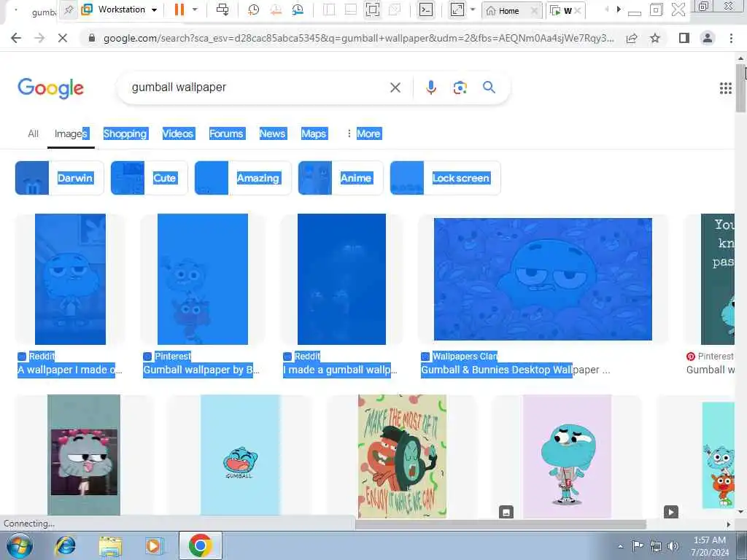
Task: Show or hide the VMware library panel
Action: tap(329, 9)
